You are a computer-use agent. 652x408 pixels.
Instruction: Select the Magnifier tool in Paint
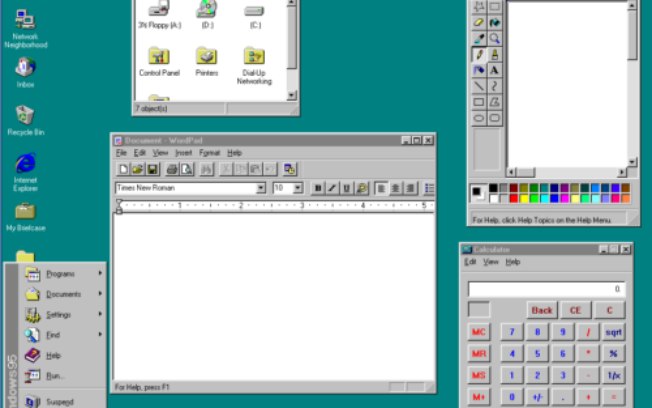[494, 38]
